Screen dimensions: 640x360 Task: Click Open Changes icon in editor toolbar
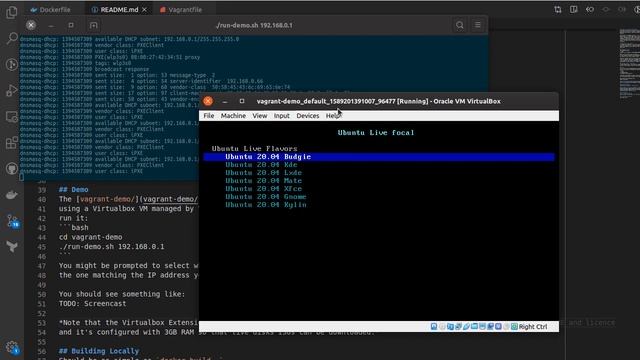(558, 9)
